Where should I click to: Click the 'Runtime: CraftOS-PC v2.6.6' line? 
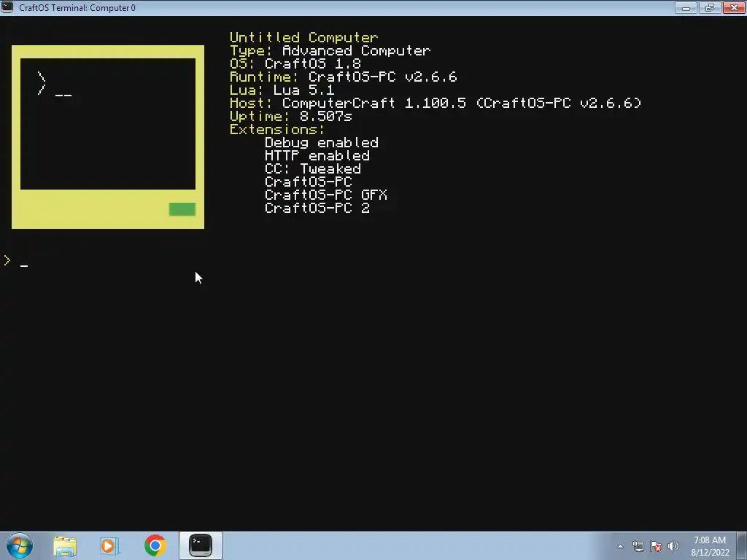coord(344,77)
